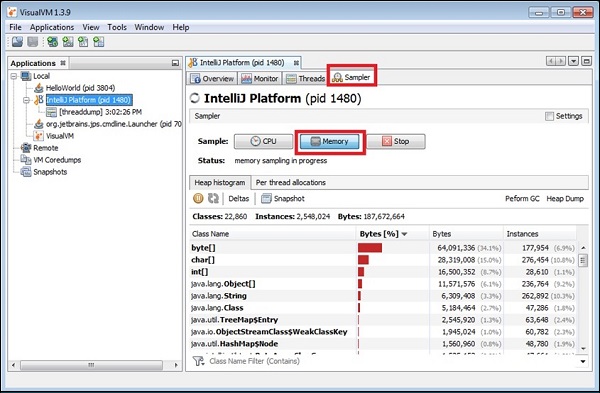
Task: Click the class name filter funnel icon
Action: point(198,361)
